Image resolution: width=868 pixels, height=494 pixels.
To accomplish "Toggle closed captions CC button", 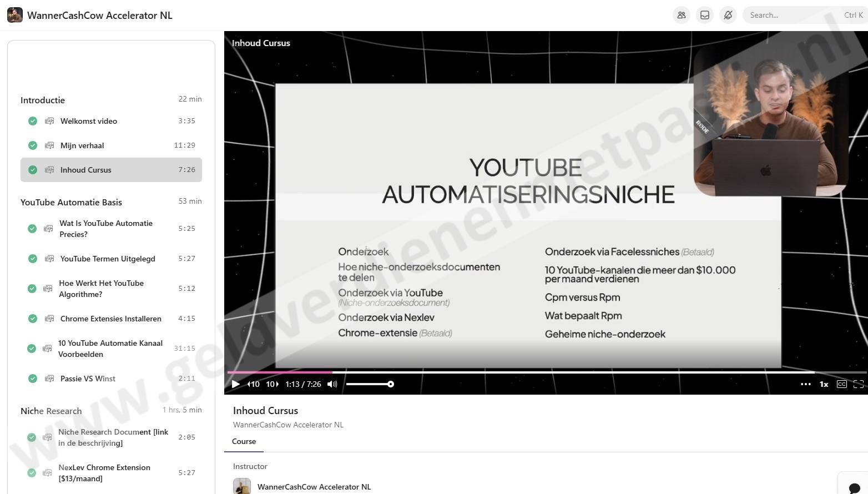I will 841,384.
